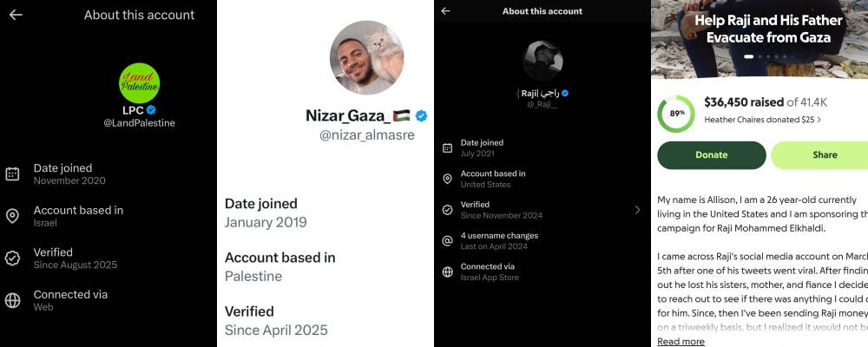Click the blue badge next to Nizar_Gaza_
This screenshot has height=347, width=868.
pos(422,115)
